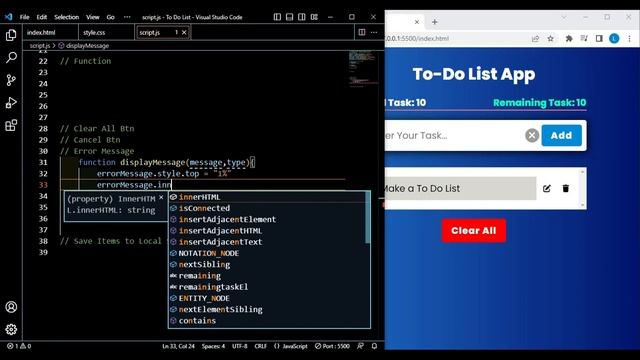Select contains suggestion
Image resolution: width=640 pixels, height=360 pixels.
267,320
